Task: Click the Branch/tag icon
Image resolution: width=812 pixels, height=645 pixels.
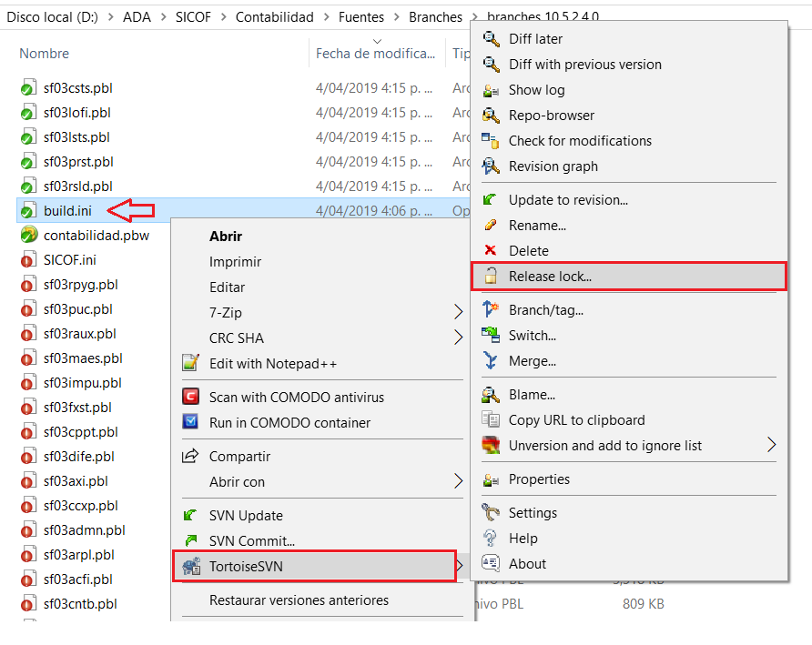Action: coord(492,310)
